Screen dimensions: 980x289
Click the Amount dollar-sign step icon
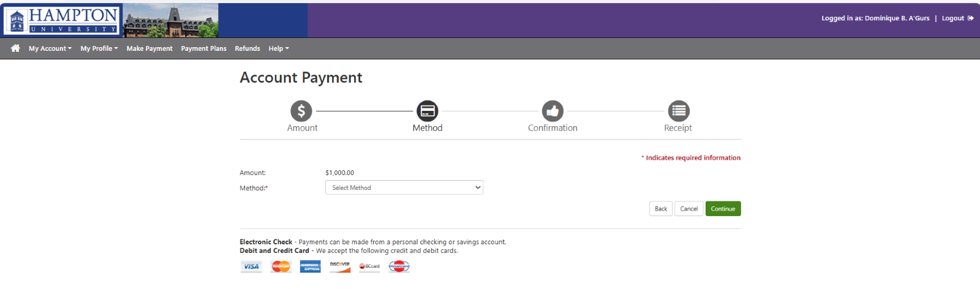301,111
